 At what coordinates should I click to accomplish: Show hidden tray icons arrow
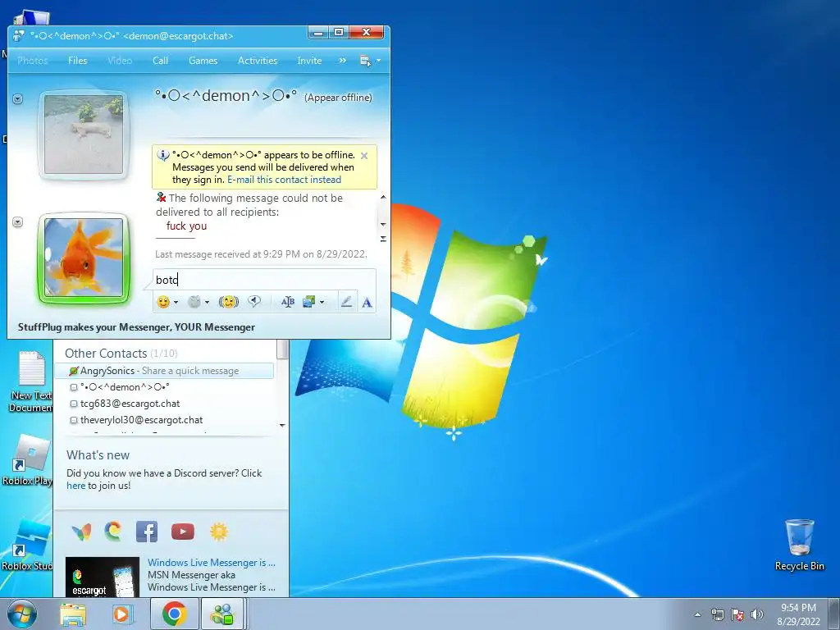point(697,614)
